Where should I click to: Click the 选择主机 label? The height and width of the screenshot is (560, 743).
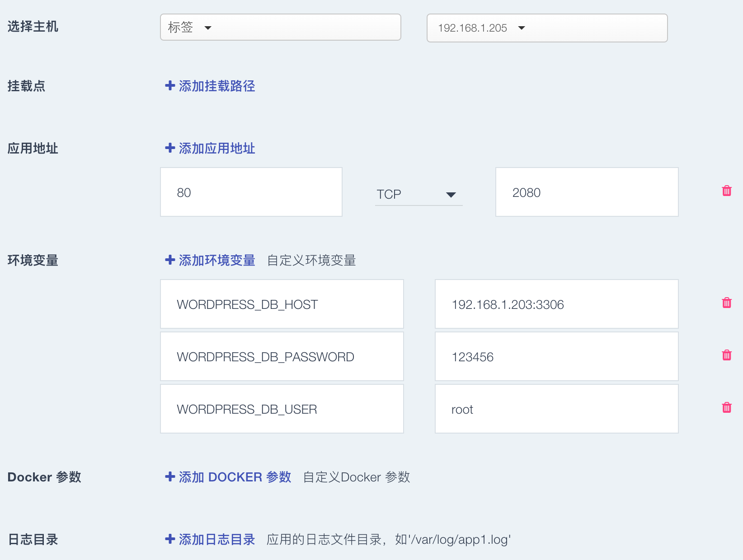click(33, 27)
